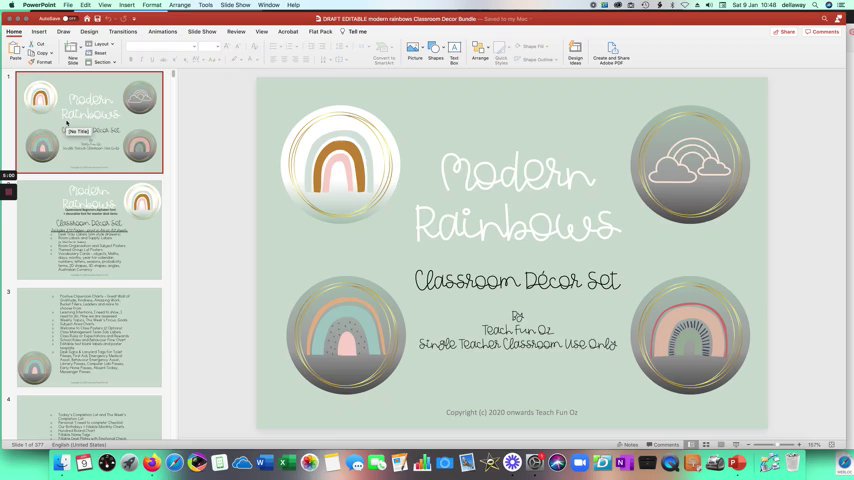Open Firefox from the Dock
This screenshot has width=854, height=480.
pos(152,463)
